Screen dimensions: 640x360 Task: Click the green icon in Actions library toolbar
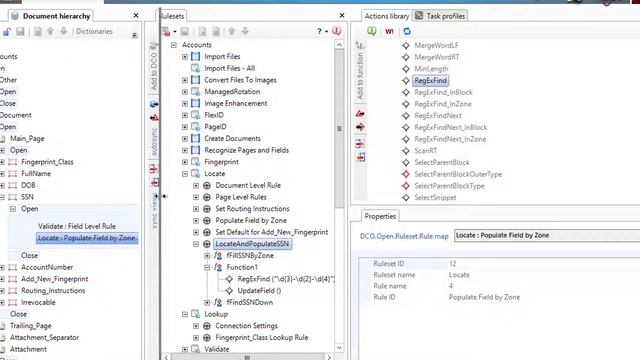(x=371, y=31)
